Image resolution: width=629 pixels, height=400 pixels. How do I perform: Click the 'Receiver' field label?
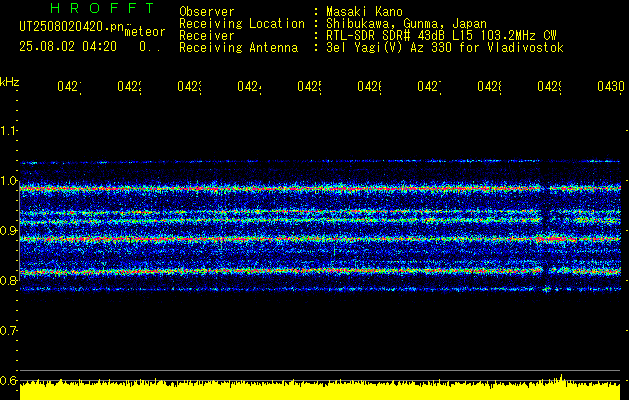point(207,36)
